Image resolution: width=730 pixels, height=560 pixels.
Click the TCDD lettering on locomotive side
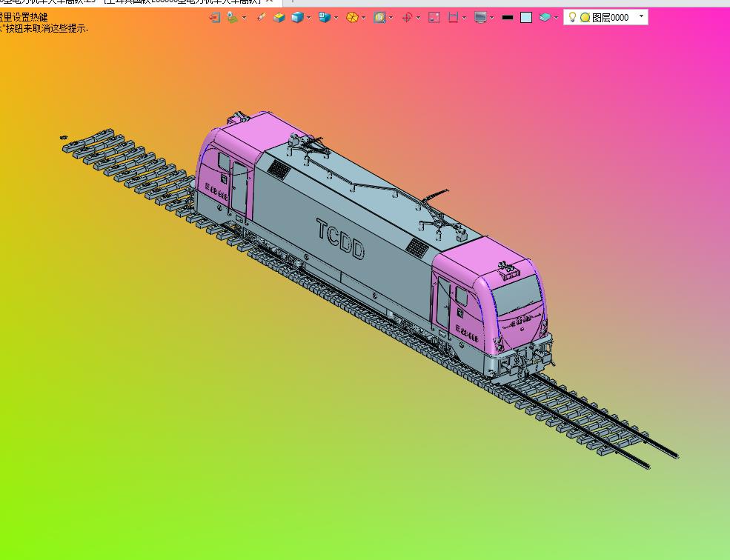point(340,239)
